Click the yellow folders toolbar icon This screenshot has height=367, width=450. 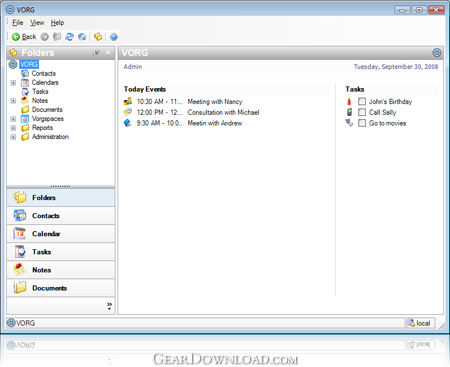tap(98, 37)
